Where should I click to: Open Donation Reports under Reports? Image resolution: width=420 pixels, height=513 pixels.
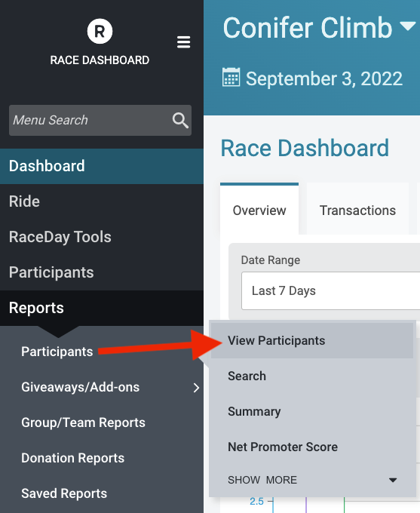coord(72,458)
